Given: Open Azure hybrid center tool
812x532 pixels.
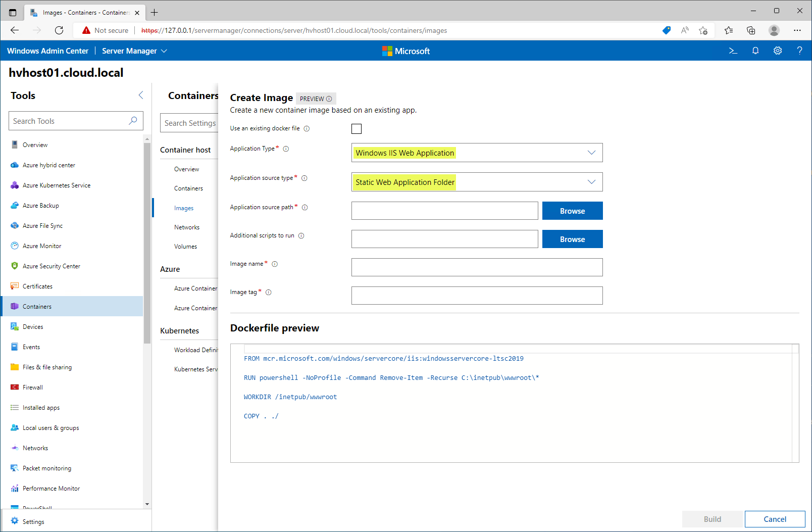Looking at the screenshot, I should [x=49, y=165].
